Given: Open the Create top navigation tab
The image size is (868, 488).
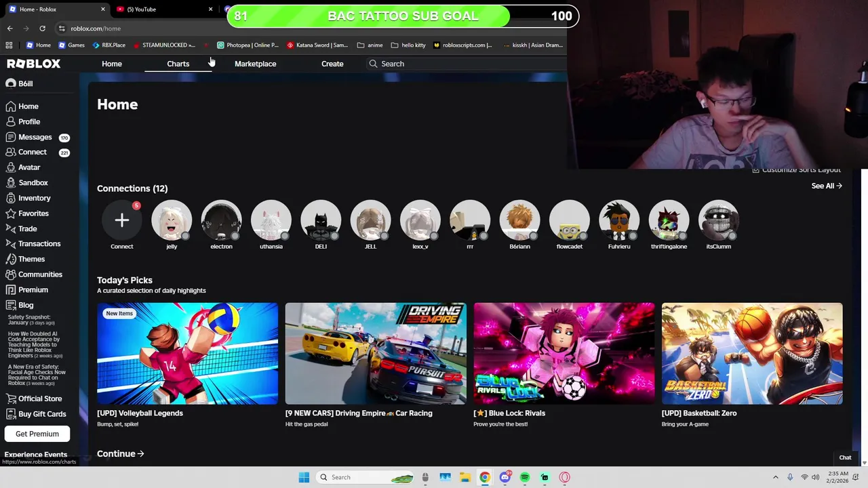Looking at the screenshot, I should click(x=332, y=64).
